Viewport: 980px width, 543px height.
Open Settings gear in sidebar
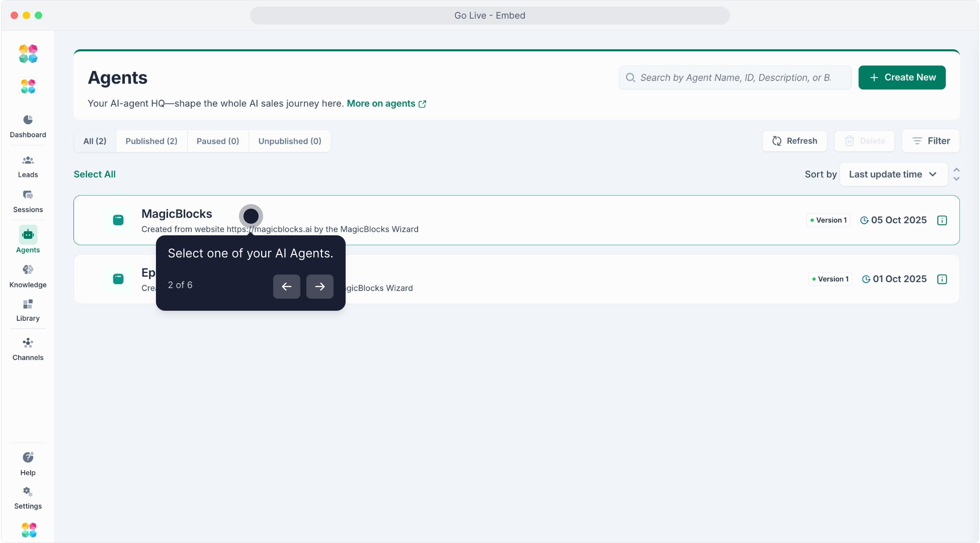point(28,492)
